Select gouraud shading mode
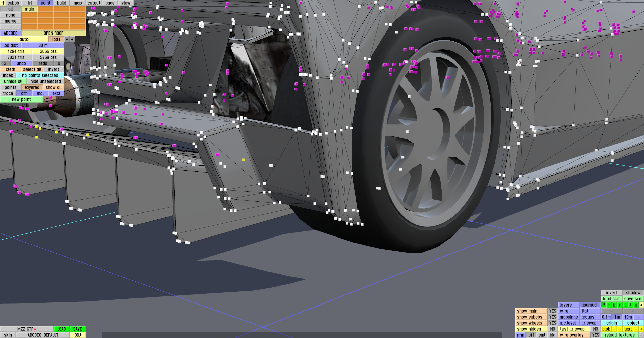This screenshot has height=338, width=644. click(590, 305)
